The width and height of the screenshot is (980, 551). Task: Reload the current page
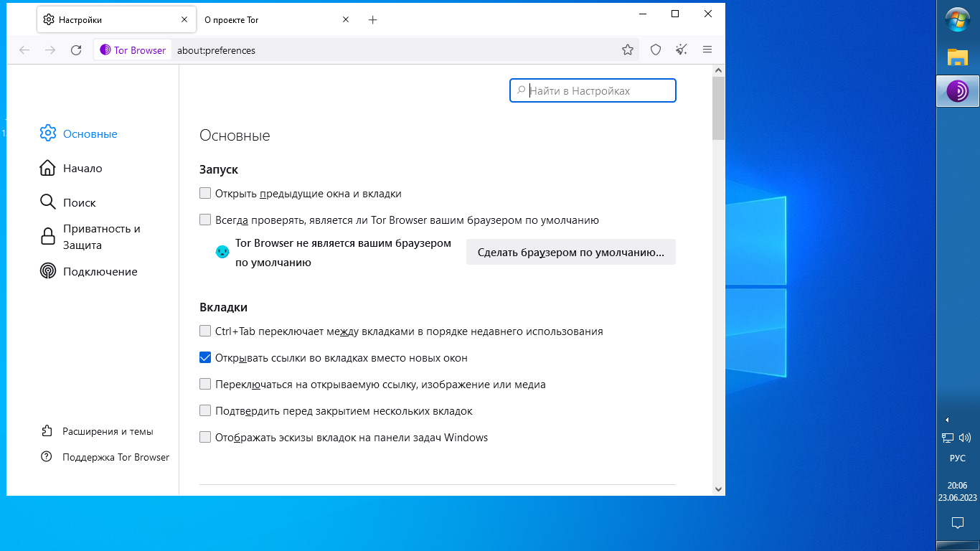(x=76, y=50)
